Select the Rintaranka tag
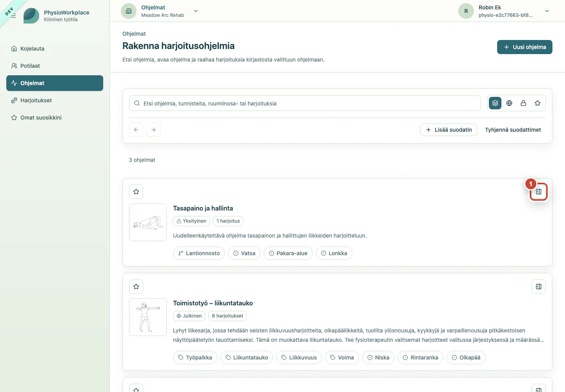This screenshot has width=565, height=392. click(x=420, y=358)
